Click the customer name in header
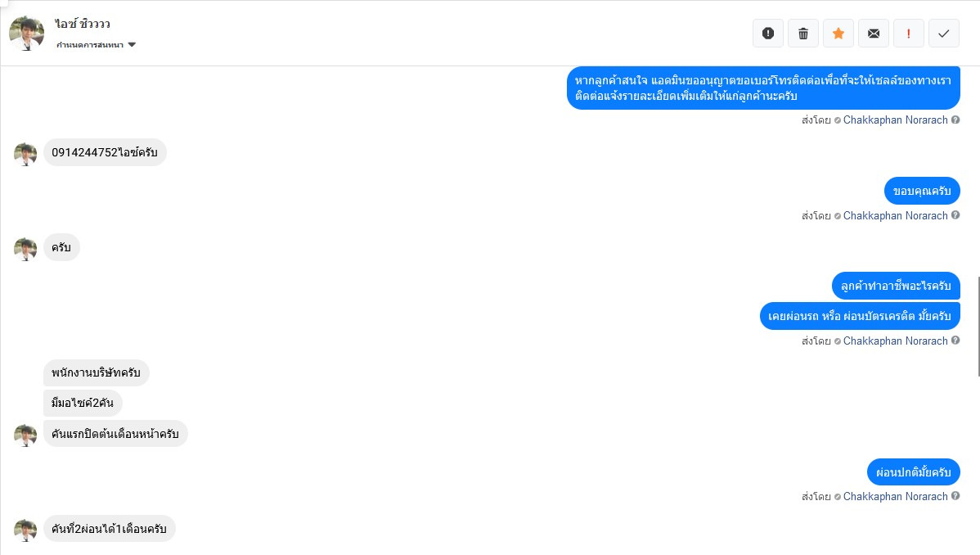The height and width of the screenshot is (555, 980). 83,24
